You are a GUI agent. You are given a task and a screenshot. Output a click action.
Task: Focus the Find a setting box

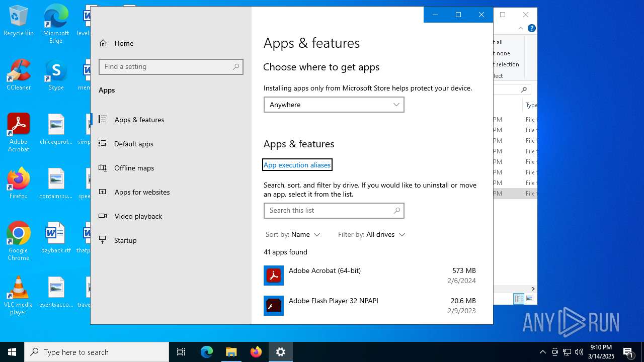pos(171,67)
